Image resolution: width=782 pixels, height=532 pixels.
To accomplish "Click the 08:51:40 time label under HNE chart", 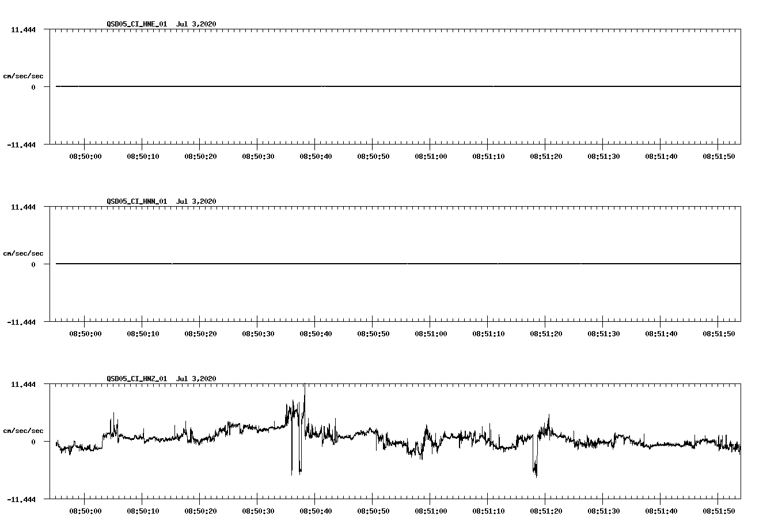I will [661, 157].
